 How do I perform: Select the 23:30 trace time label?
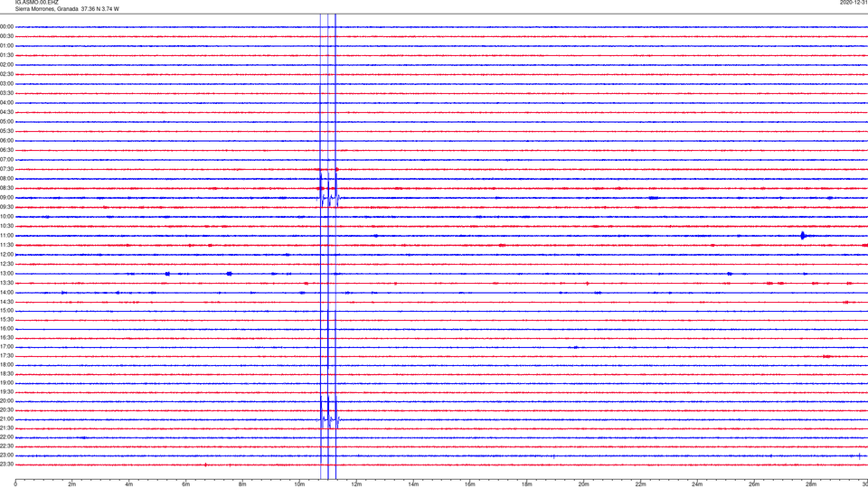6,465
